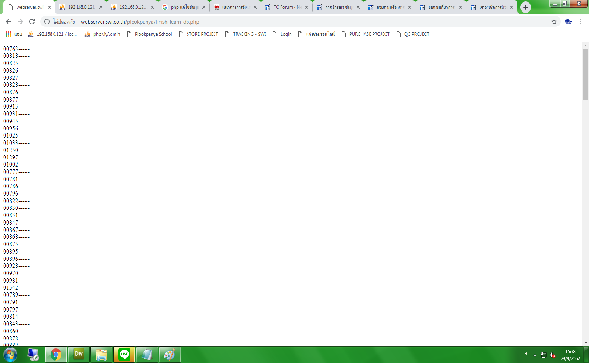Open the Login bookmark

[x=282, y=34]
